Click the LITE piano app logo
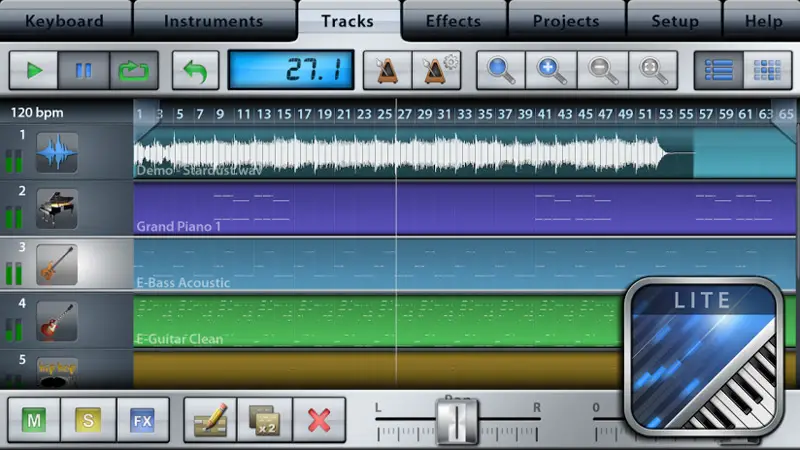Viewport: 800px width, 450px height. pos(704,355)
